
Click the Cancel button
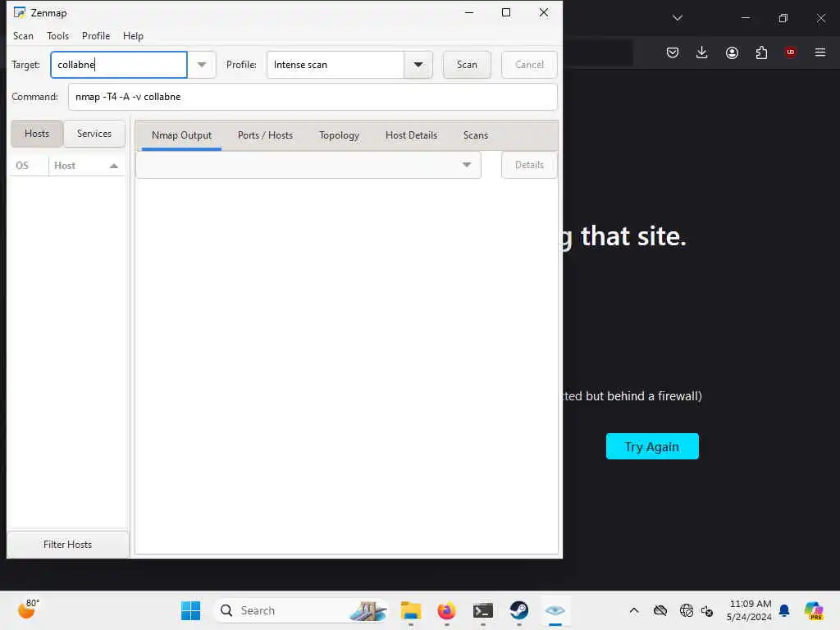coord(529,65)
